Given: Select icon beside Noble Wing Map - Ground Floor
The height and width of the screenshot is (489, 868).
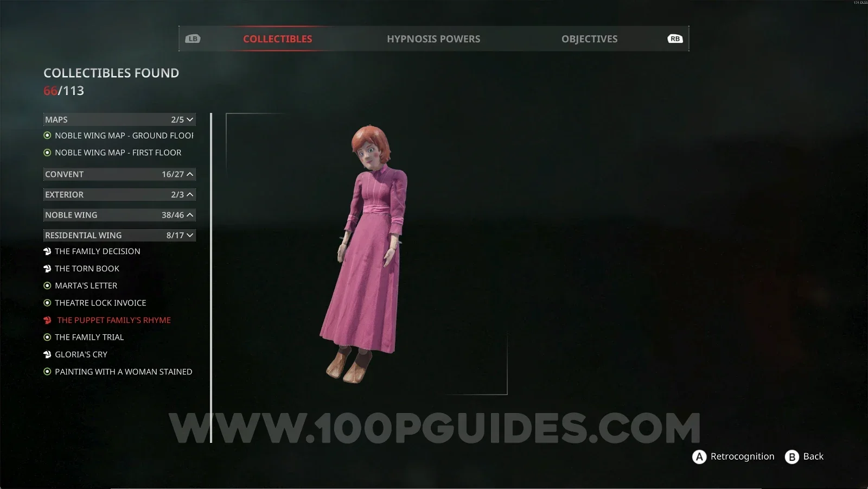Looking at the screenshot, I should tap(47, 136).
